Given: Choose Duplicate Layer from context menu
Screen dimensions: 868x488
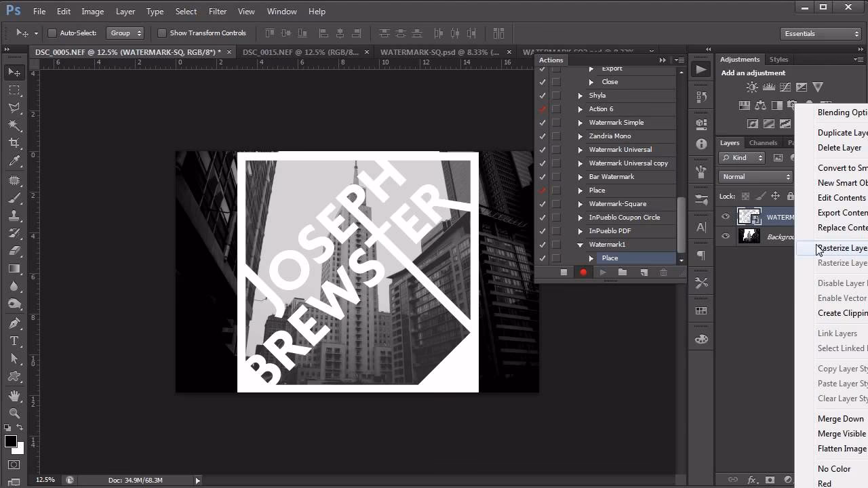Looking at the screenshot, I should (x=842, y=132).
